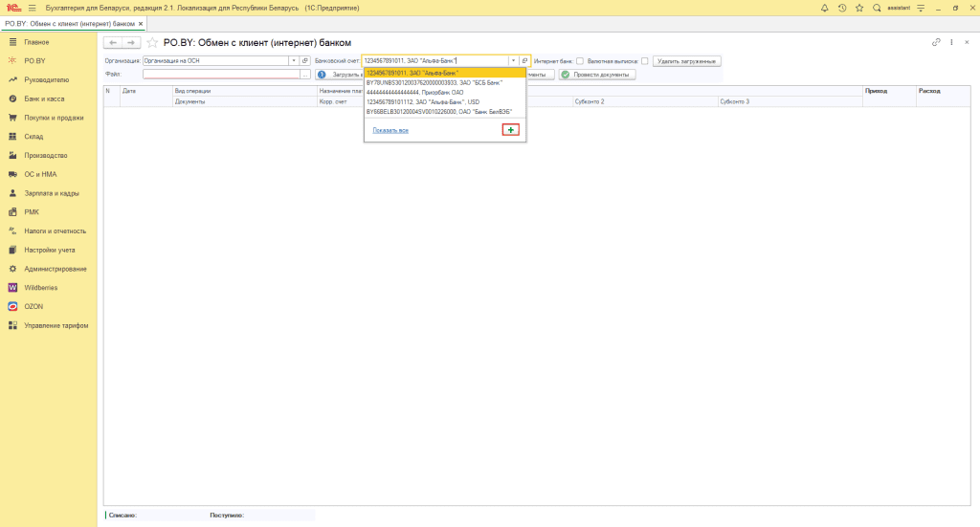The image size is (980, 527).
Task: Collapse the Банковский счет dropdown list
Action: [513, 61]
